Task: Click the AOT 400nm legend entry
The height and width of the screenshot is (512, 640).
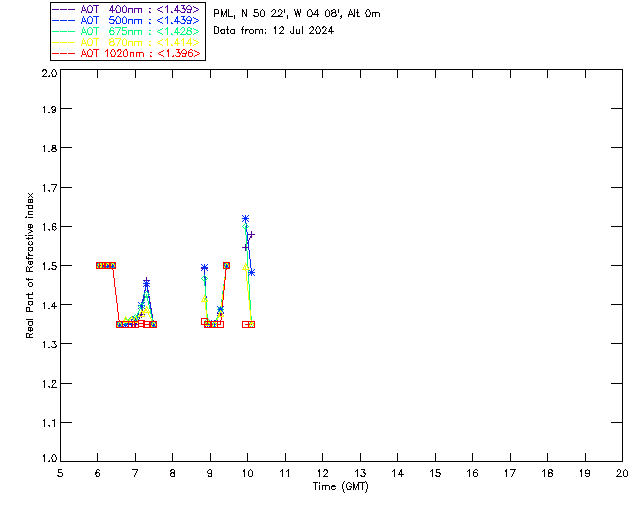Action: (x=126, y=9)
